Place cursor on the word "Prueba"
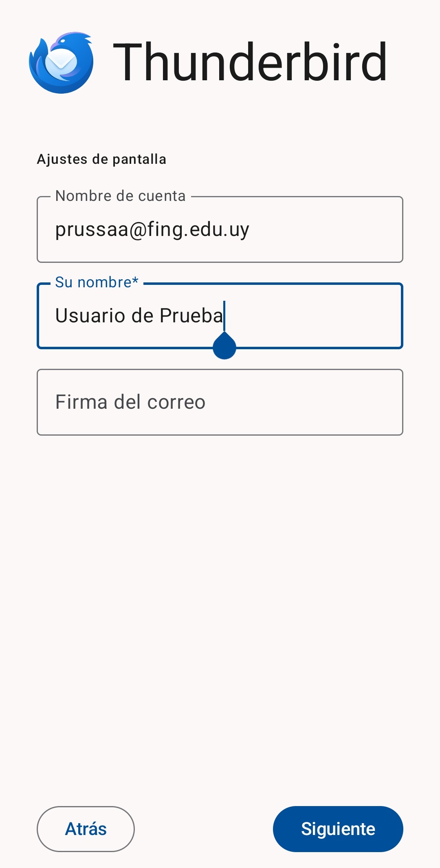 [x=191, y=316]
